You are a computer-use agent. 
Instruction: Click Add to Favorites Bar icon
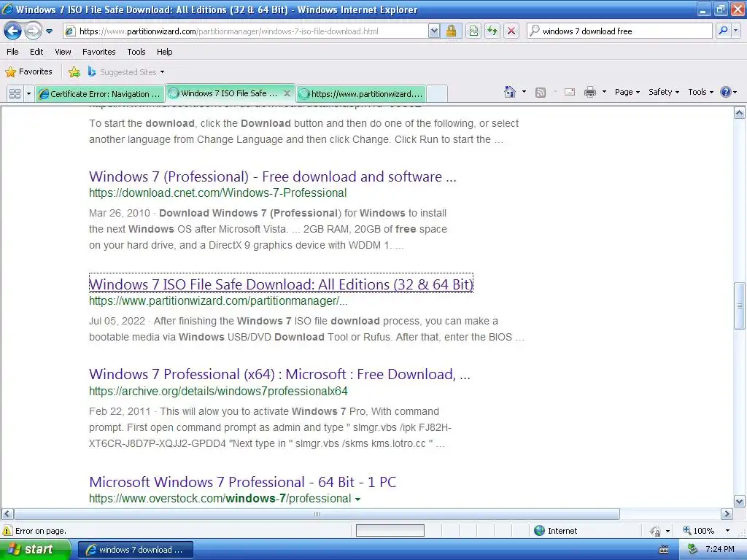[x=74, y=72]
